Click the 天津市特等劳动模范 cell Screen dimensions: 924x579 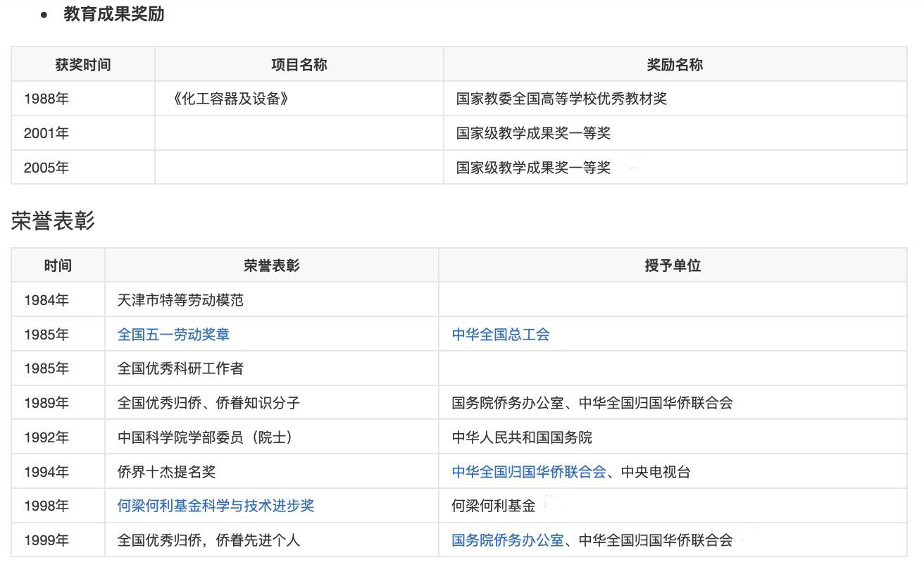coord(272,300)
